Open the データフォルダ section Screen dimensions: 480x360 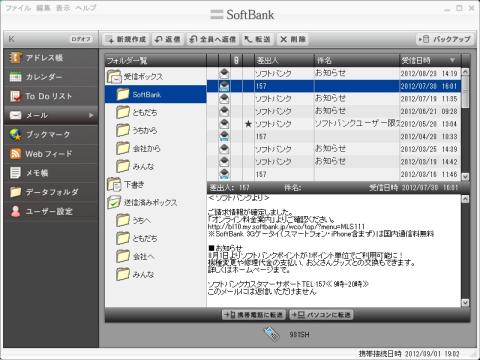pyautogui.click(x=51, y=192)
